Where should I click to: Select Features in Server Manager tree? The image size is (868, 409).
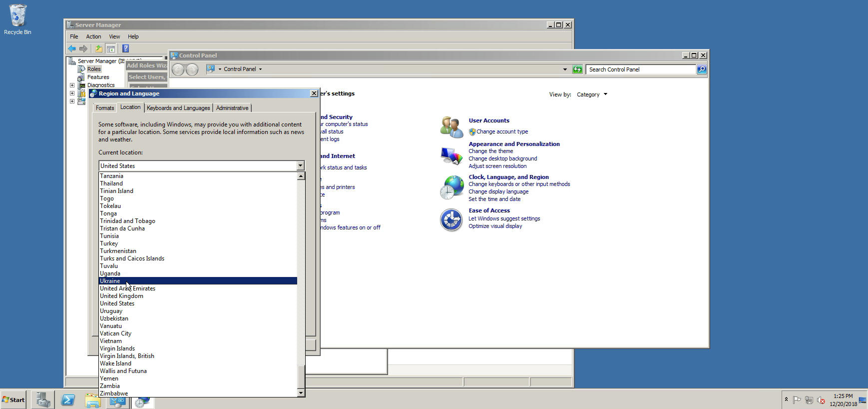pos(98,77)
